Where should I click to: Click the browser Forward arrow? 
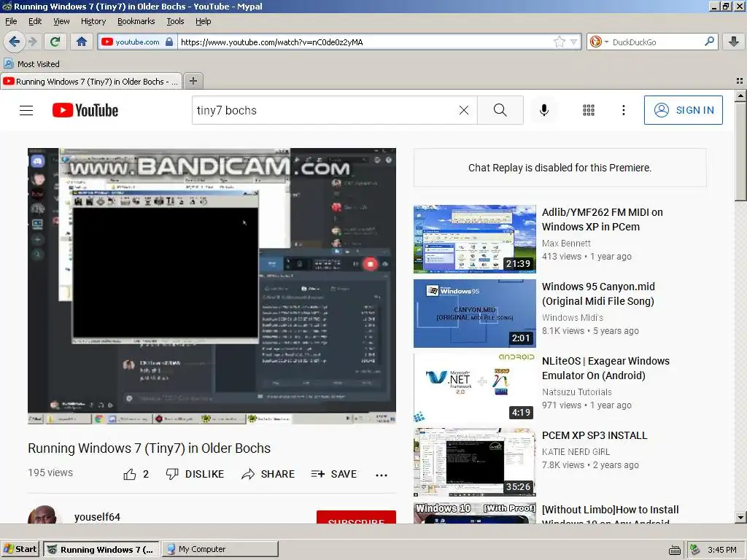tap(32, 42)
